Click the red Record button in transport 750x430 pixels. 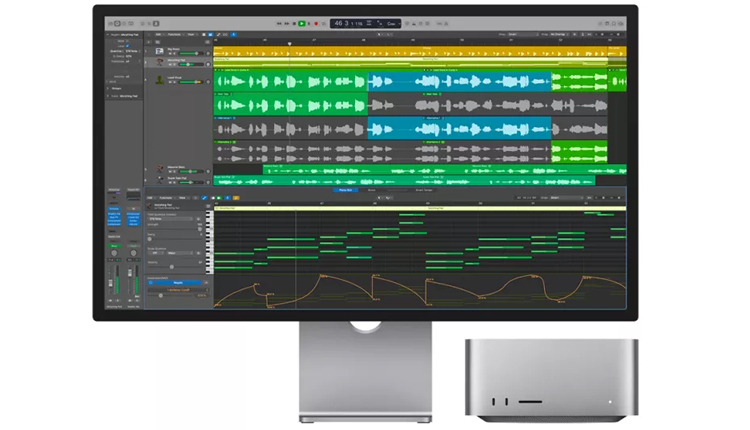coord(316,23)
